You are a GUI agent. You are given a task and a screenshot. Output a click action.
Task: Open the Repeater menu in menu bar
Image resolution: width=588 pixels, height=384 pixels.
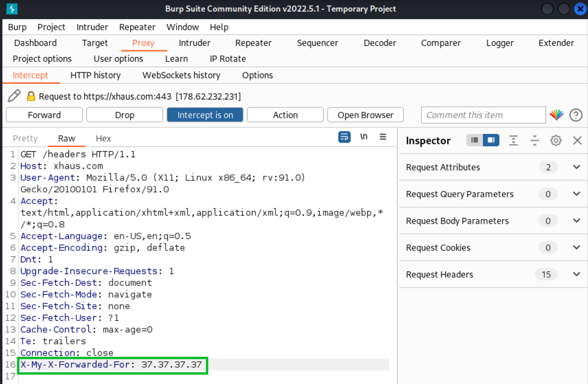137,27
